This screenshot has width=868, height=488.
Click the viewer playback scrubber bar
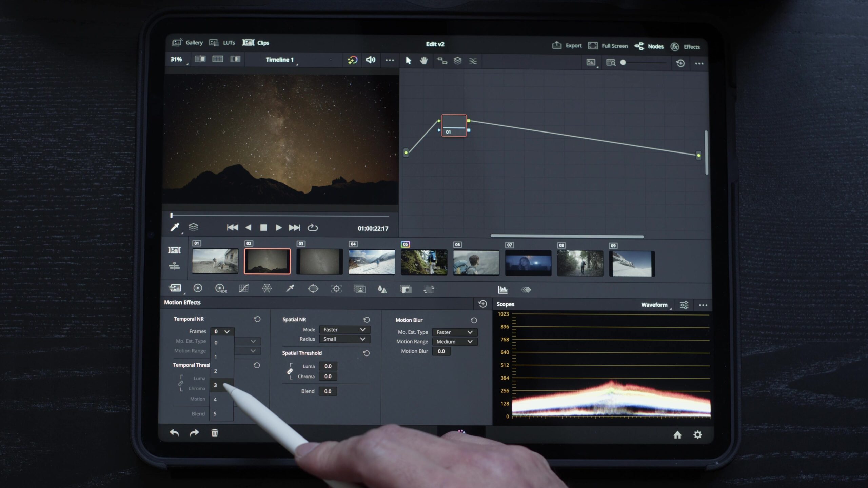coord(280,216)
